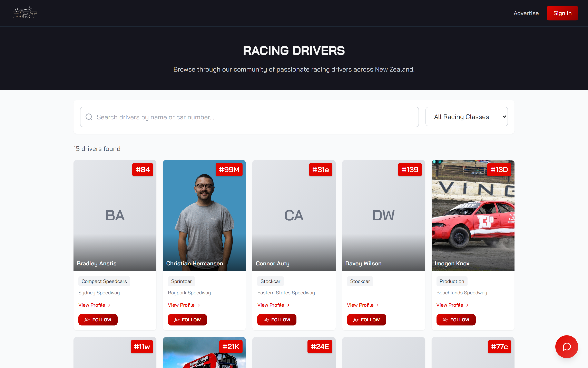
Task: Click Beachlands Speedway text
Action: [x=462, y=293]
